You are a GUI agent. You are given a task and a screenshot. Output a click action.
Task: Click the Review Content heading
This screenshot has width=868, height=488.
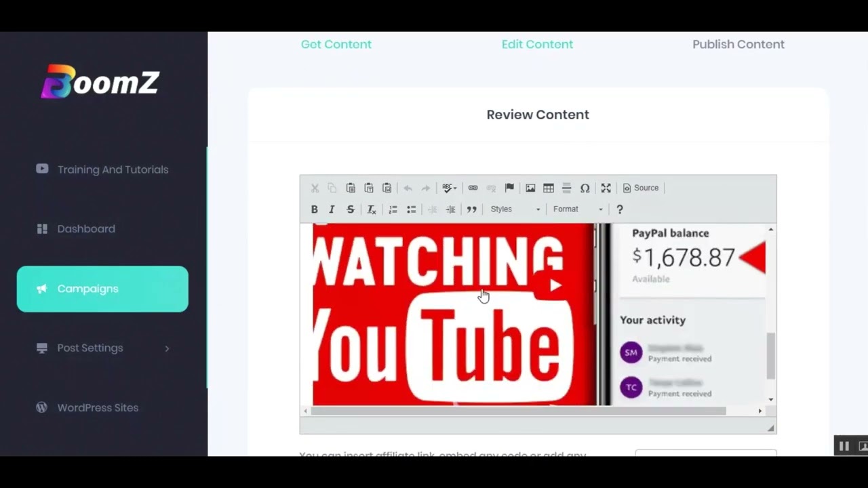tap(538, 115)
